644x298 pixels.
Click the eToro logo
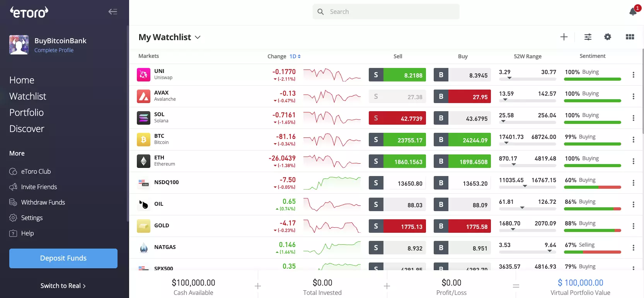(29, 12)
